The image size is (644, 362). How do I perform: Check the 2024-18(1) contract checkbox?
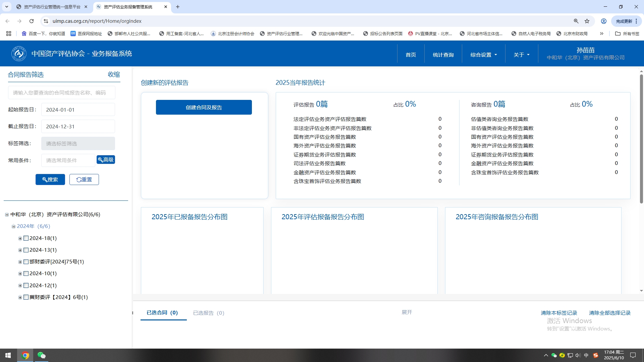coord(26,238)
